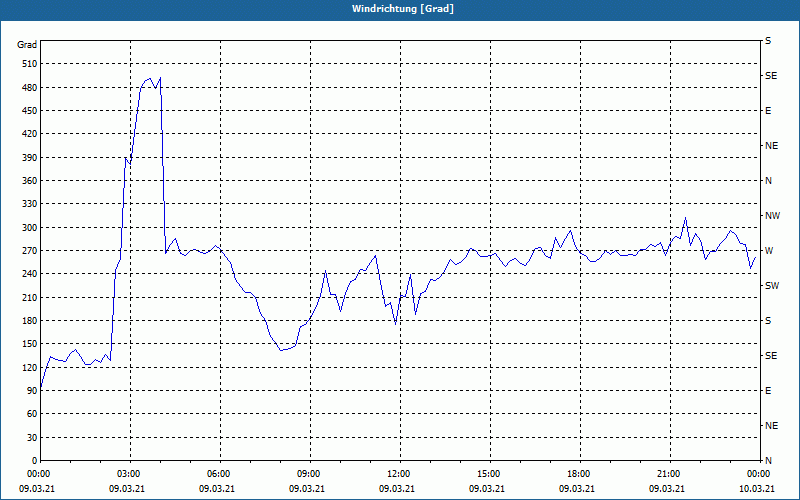Select the '150' y-axis value
This screenshot has width=800, height=500.
30,343
